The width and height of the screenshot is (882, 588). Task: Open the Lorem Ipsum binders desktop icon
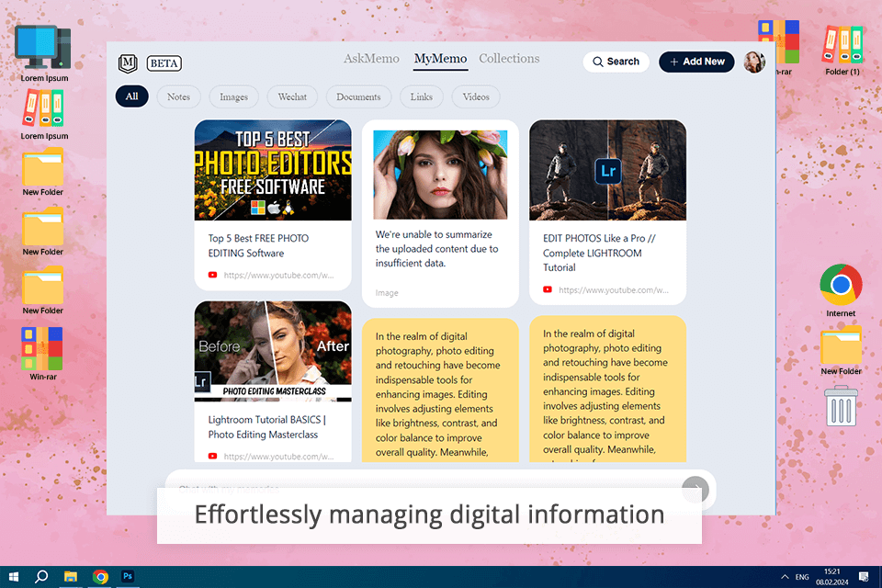tap(44, 115)
